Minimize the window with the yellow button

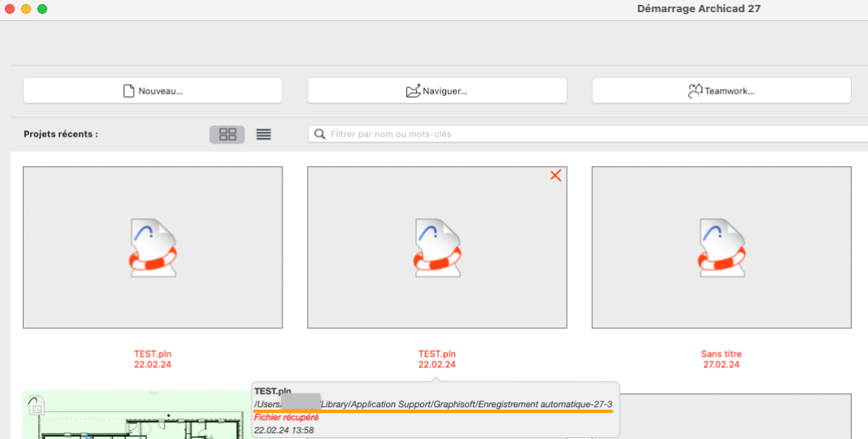(x=25, y=9)
